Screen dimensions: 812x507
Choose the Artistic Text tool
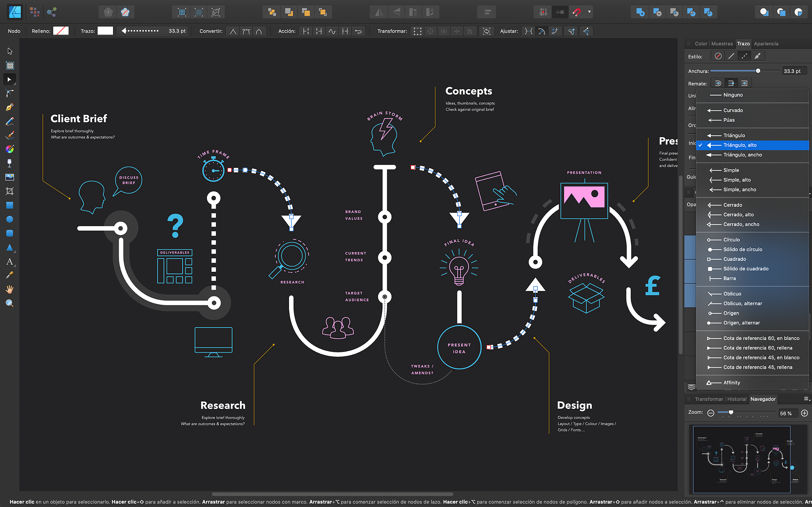pos(9,262)
